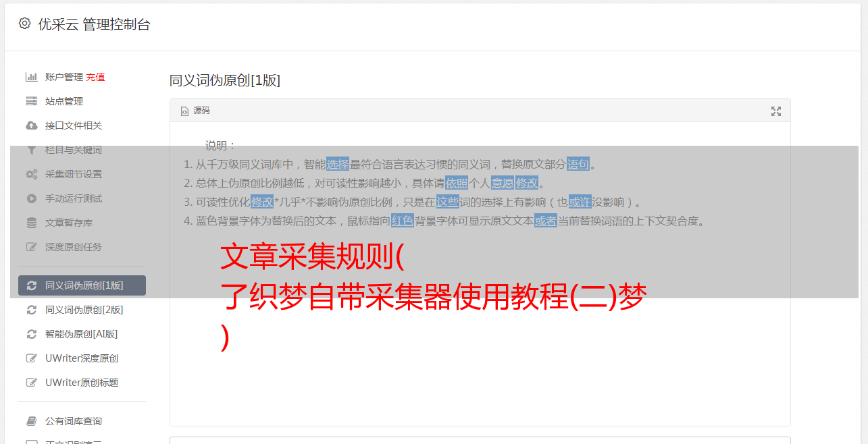Viewport: 868px width, 444px height.
Task: Click the book icon for 公有词库查询
Action: click(31, 421)
